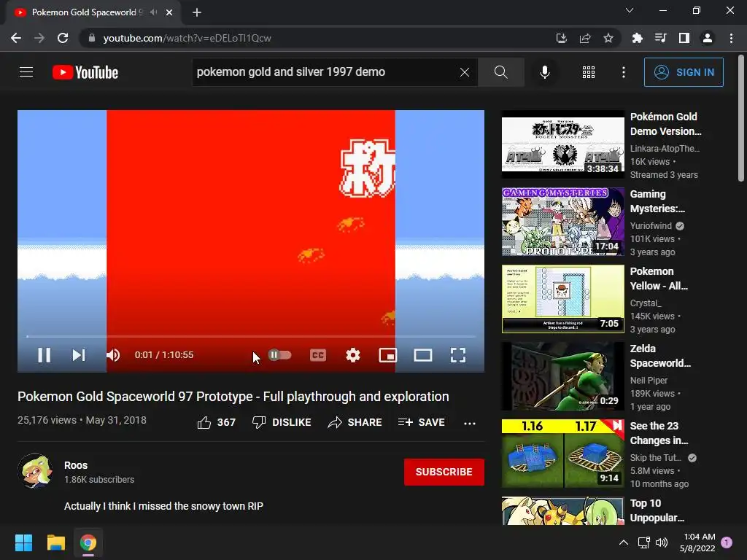747x560 pixels.
Task: Reload the page with refresh icon
Action: 63,38
